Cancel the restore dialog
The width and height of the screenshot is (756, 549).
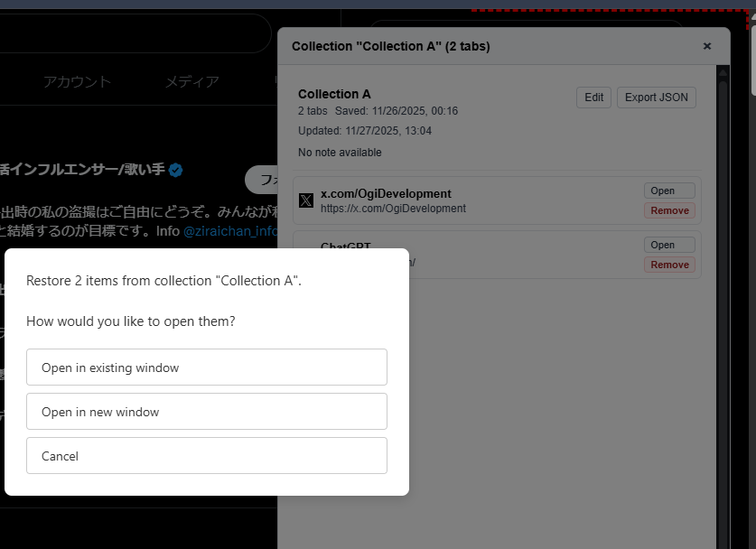[206, 455]
